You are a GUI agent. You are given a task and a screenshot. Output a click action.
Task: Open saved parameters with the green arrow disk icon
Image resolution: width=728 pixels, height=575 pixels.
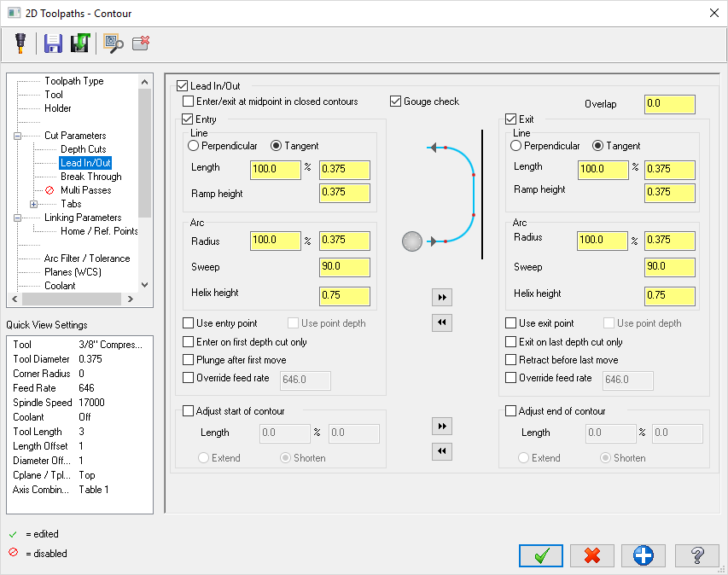(81, 43)
